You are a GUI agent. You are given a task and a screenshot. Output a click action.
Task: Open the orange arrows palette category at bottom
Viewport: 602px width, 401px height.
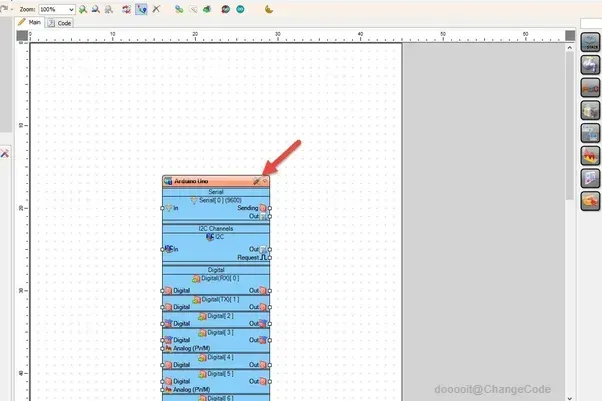click(x=590, y=202)
